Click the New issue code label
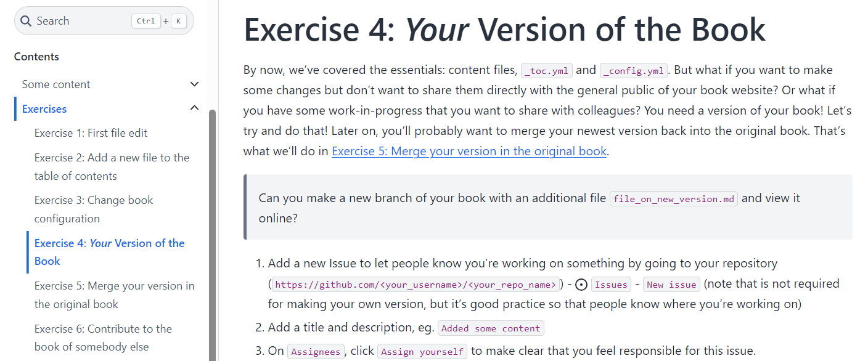Viewport: 868px width, 361px height. coord(671,285)
